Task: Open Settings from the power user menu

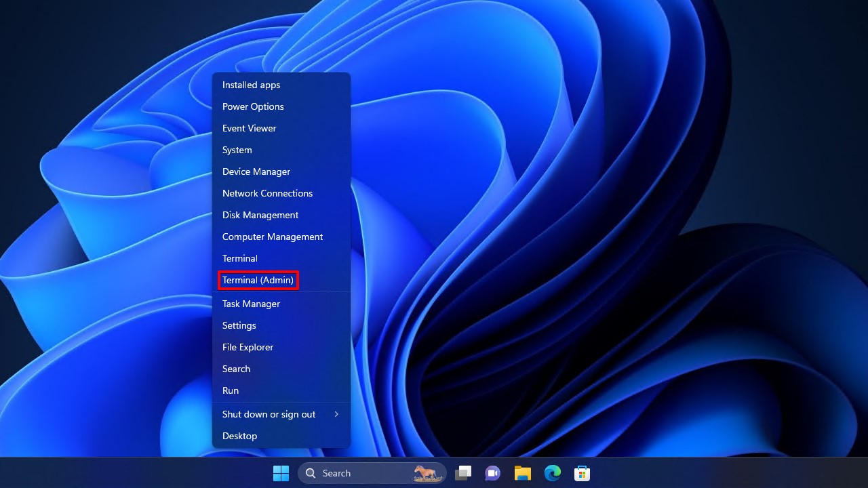Action: click(x=239, y=325)
